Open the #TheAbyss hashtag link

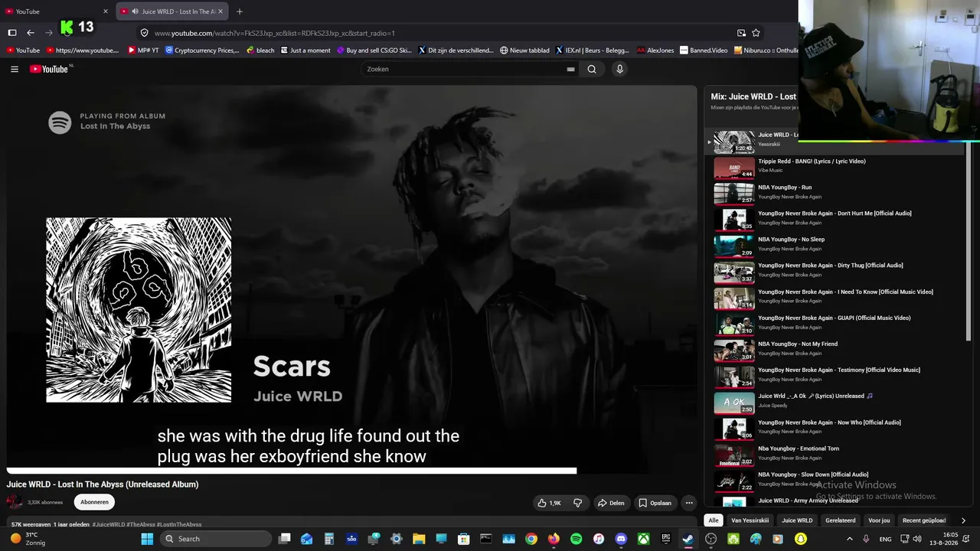pyautogui.click(x=141, y=525)
